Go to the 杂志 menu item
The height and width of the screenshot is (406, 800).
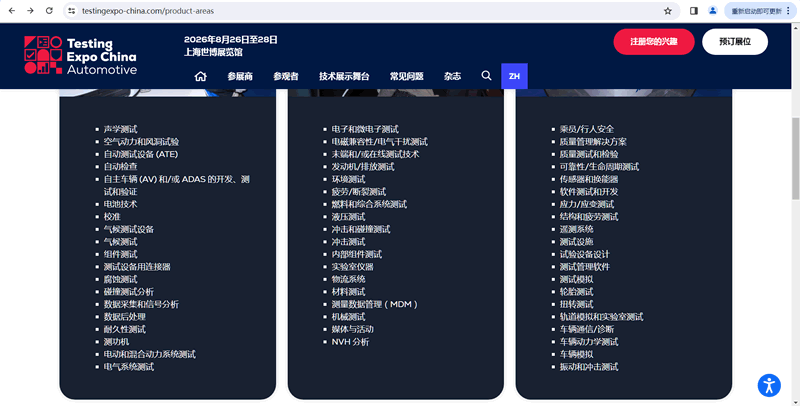point(453,76)
